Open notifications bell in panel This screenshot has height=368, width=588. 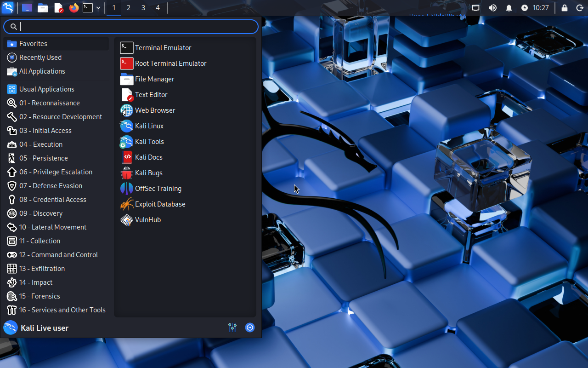click(509, 8)
